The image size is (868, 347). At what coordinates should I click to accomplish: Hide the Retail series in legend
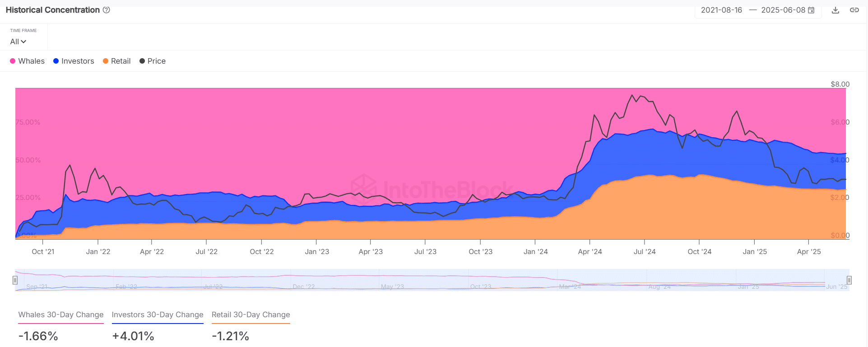pos(116,61)
